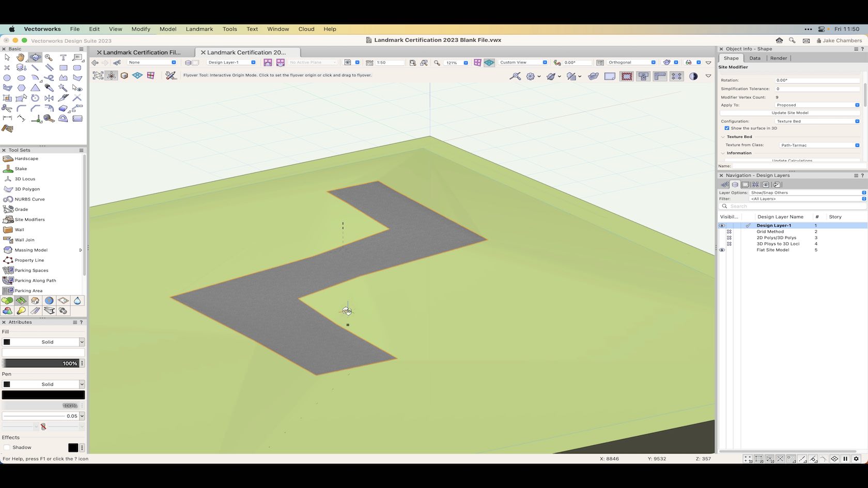The image size is (868, 488).
Task: Uncheck Show the surface in 3D
Action: [727, 128]
